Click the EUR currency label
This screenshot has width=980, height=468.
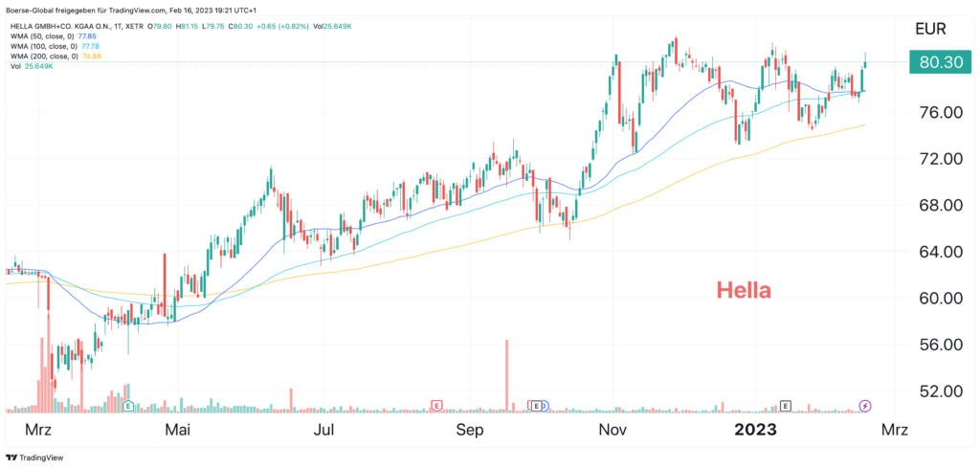pyautogui.click(x=930, y=29)
